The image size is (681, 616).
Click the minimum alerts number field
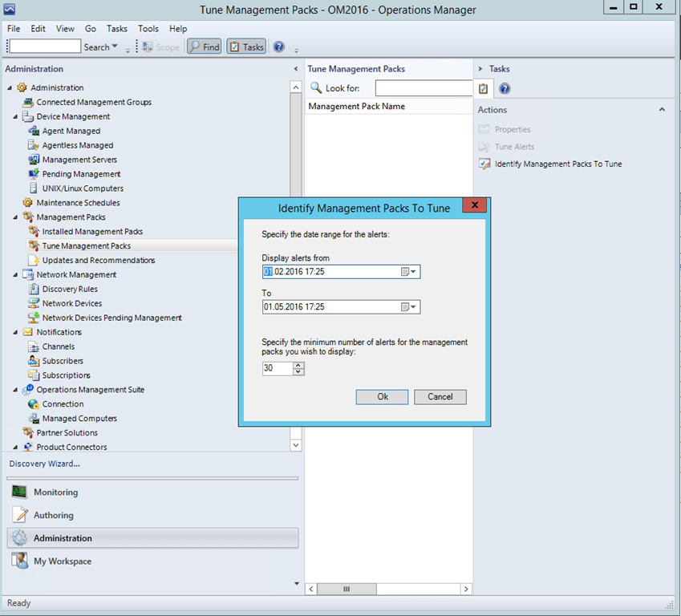point(278,368)
